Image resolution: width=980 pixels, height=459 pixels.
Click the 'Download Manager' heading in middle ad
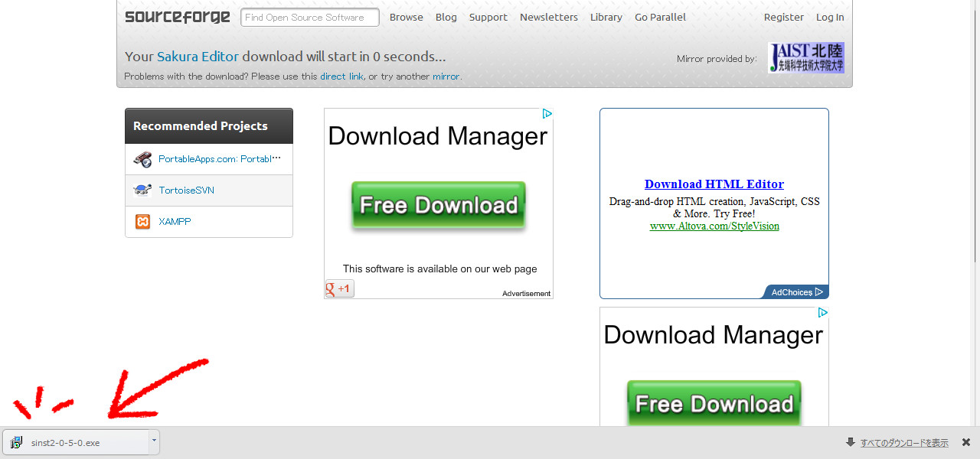tap(438, 136)
